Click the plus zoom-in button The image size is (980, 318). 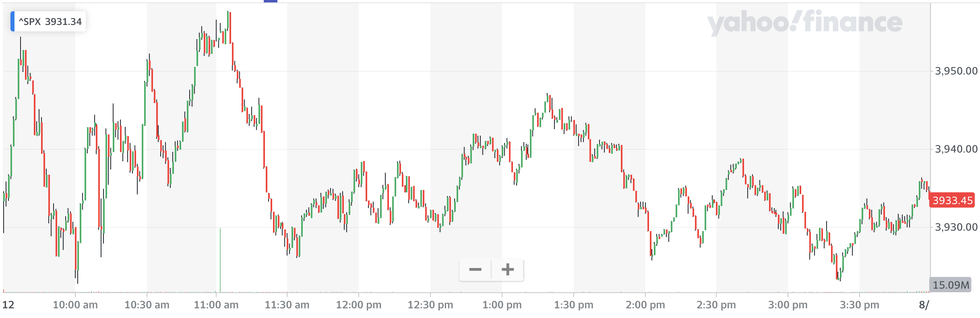pos(507,269)
